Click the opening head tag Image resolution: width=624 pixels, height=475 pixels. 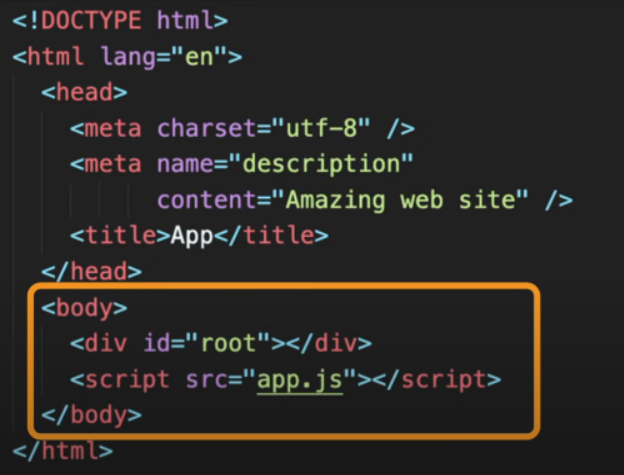coord(84,92)
